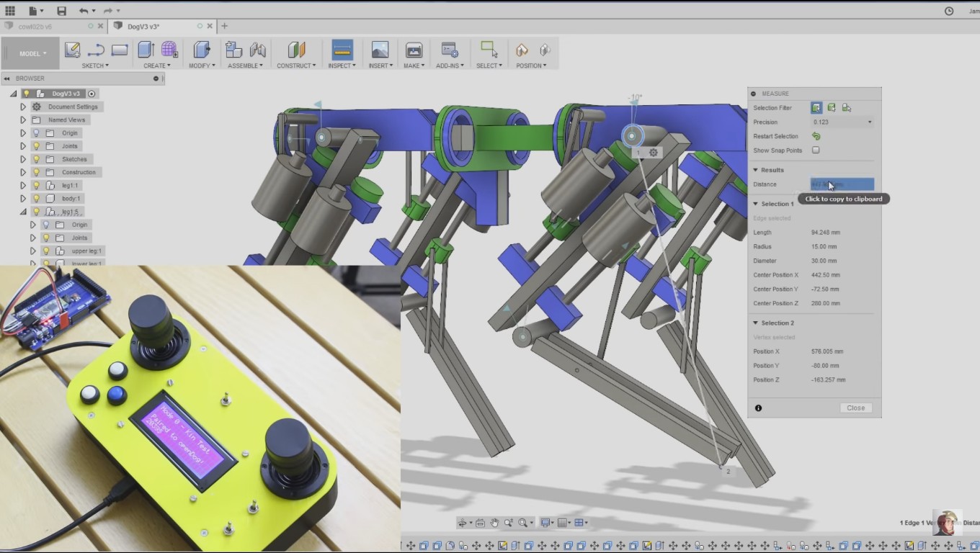This screenshot has width=980, height=553.
Task: Expand the Named Views tree node
Action: 23,120
